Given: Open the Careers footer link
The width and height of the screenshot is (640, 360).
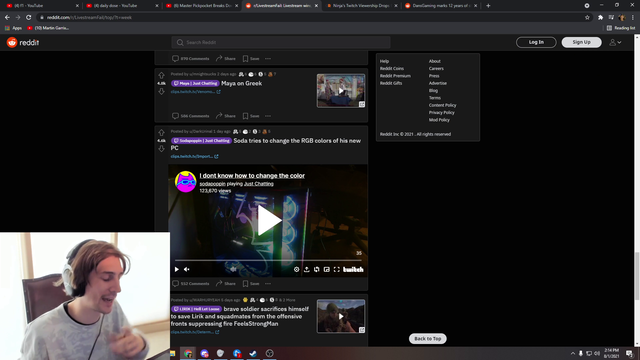Looking at the screenshot, I should tap(436, 69).
